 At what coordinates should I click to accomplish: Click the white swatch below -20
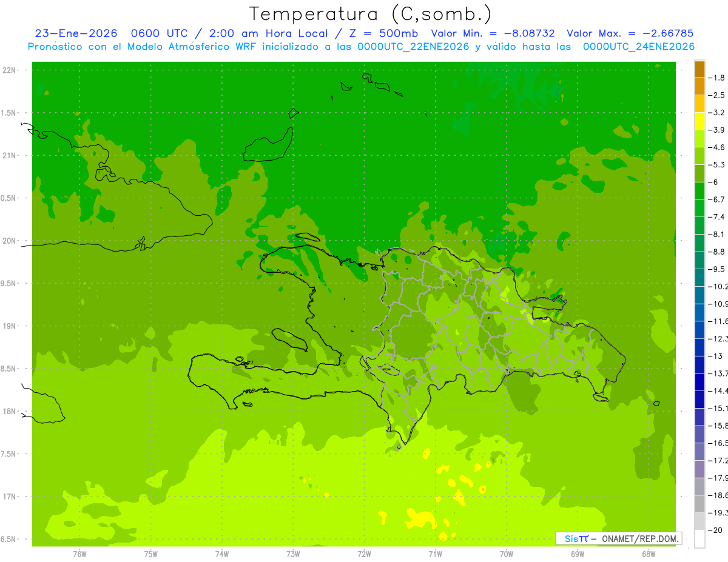[699, 539]
